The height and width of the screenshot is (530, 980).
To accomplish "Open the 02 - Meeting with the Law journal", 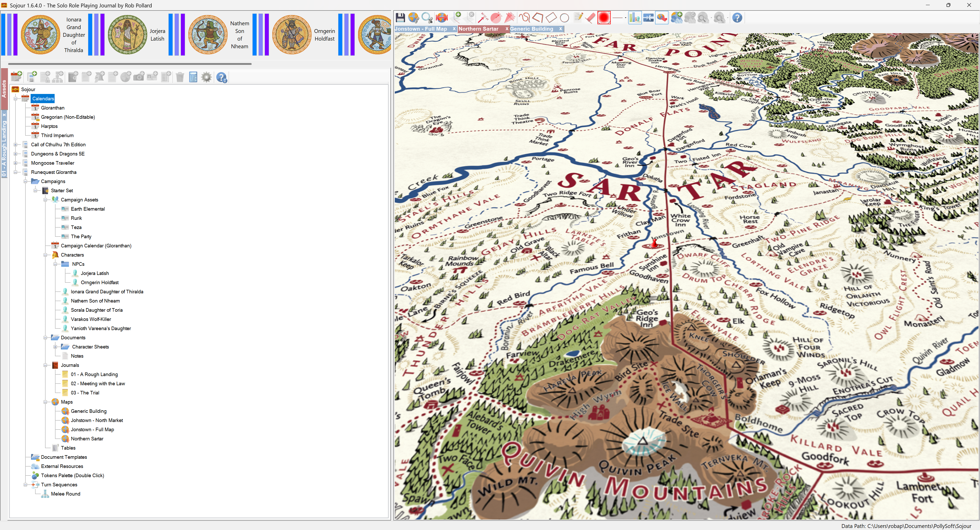I will click(98, 383).
